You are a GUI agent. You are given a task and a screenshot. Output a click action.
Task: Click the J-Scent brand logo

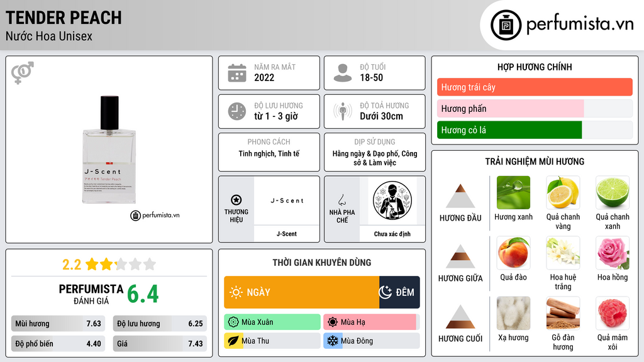(287, 200)
